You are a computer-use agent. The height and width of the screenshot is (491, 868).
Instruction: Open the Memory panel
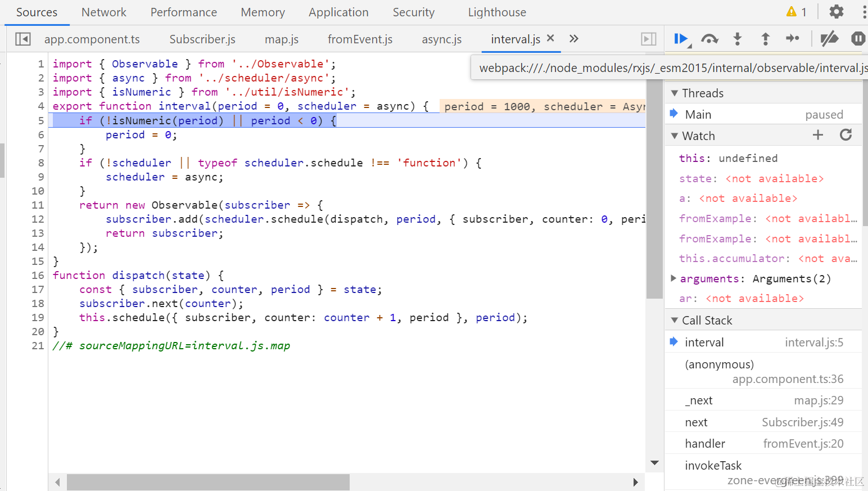pyautogui.click(x=263, y=12)
